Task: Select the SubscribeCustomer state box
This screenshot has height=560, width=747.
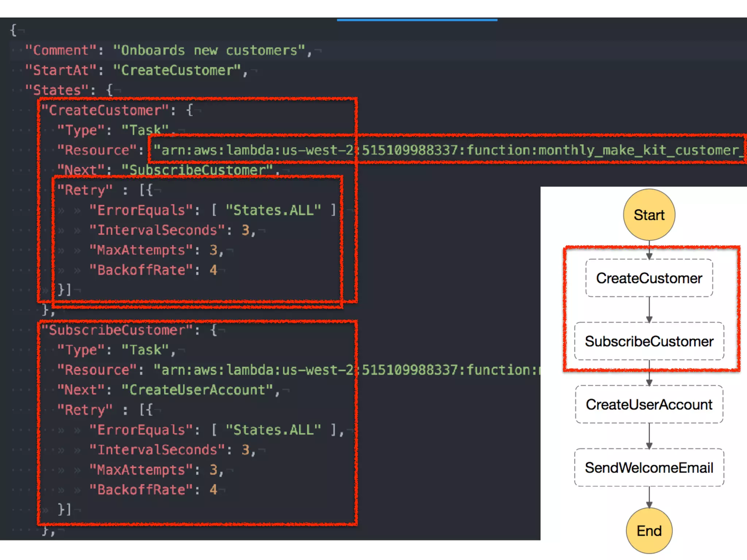Action: point(649,341)
